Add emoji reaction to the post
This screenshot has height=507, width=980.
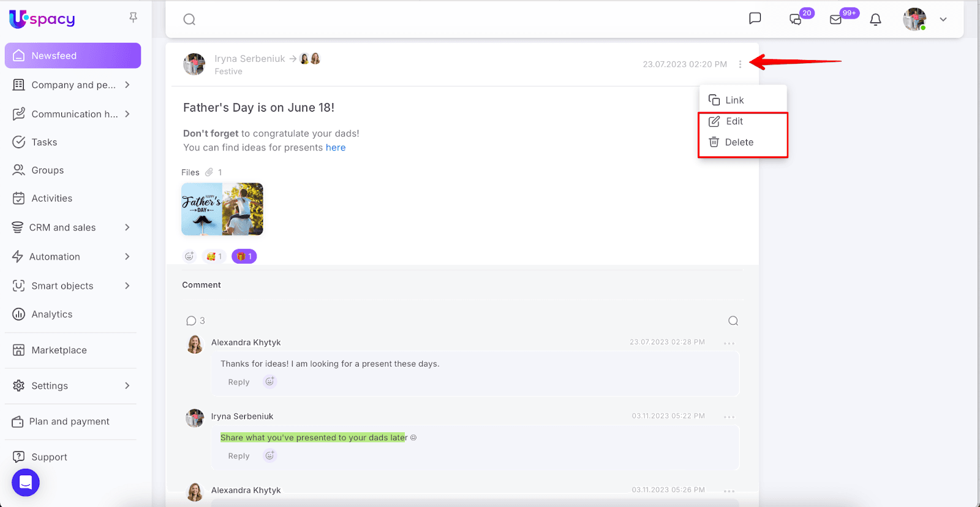[189, 256]
